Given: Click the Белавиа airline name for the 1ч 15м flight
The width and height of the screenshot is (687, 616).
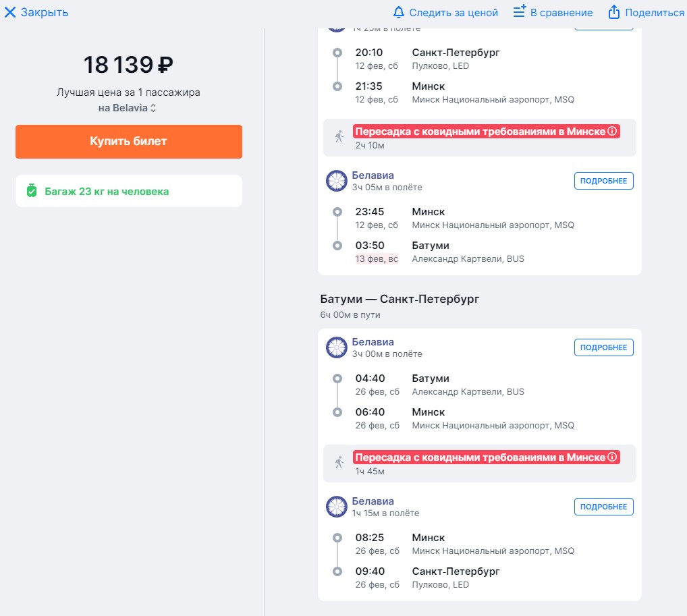Looking at the screenshot, I should (x=373, y=501).
